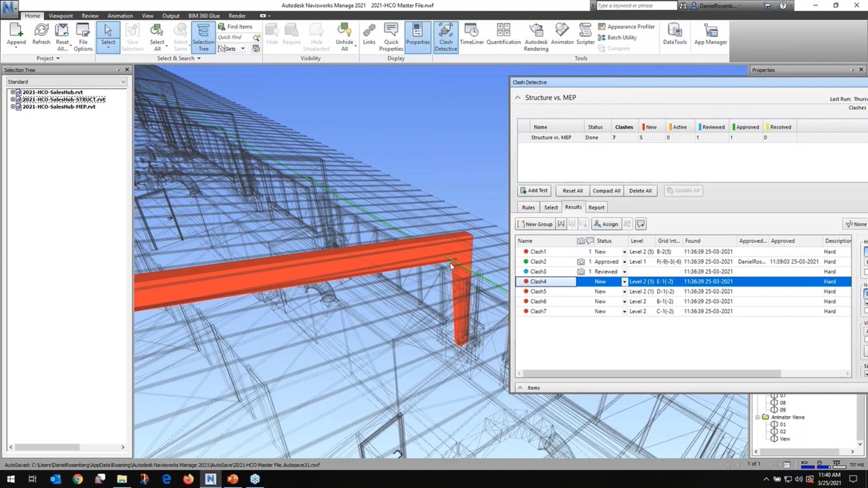
Task: Switch to the Viewpoint ribbon tab
Action: pyautogui.click(x=60, y=16)
